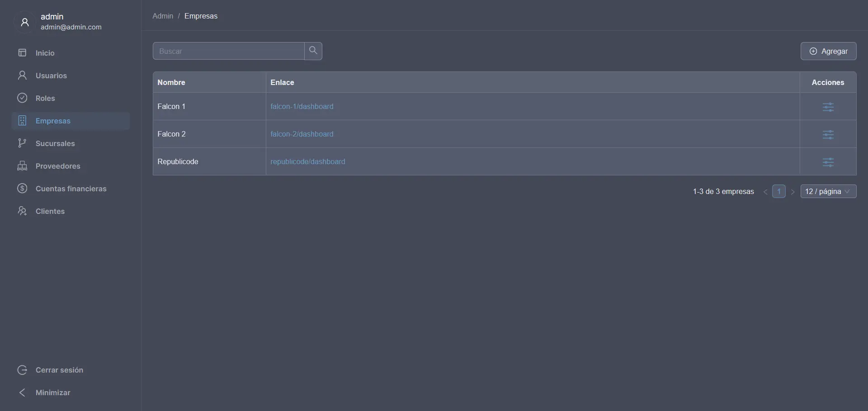Go to previous page arrow

pos(765,192)
